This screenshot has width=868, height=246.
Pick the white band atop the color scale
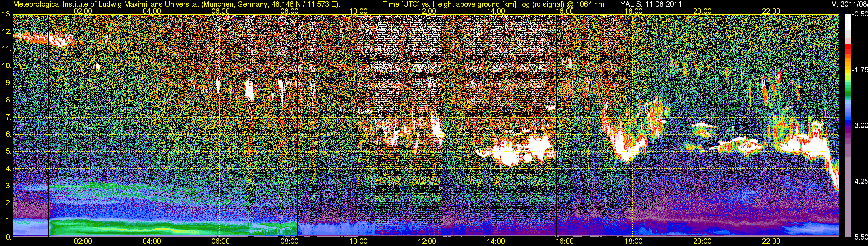[x=847, y=22]
